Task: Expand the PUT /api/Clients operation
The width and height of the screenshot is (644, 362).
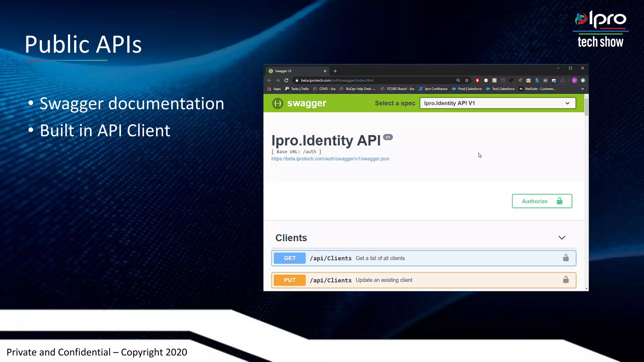Action: tap(424, 280)
